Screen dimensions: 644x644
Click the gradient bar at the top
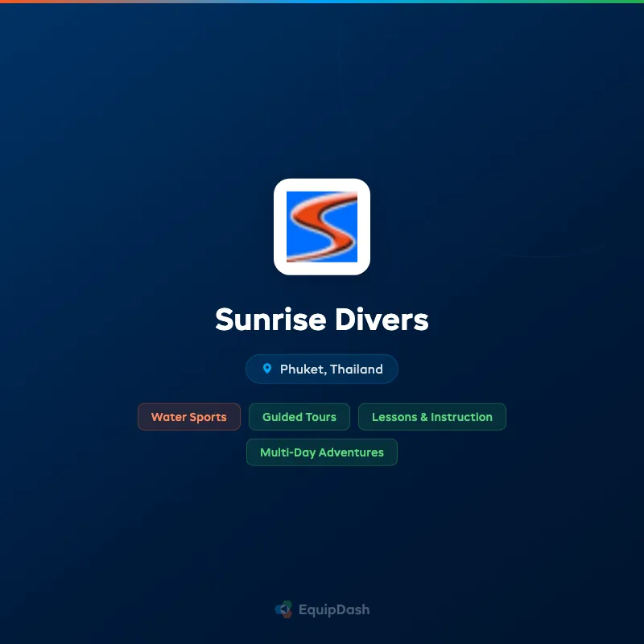point(322,2)
